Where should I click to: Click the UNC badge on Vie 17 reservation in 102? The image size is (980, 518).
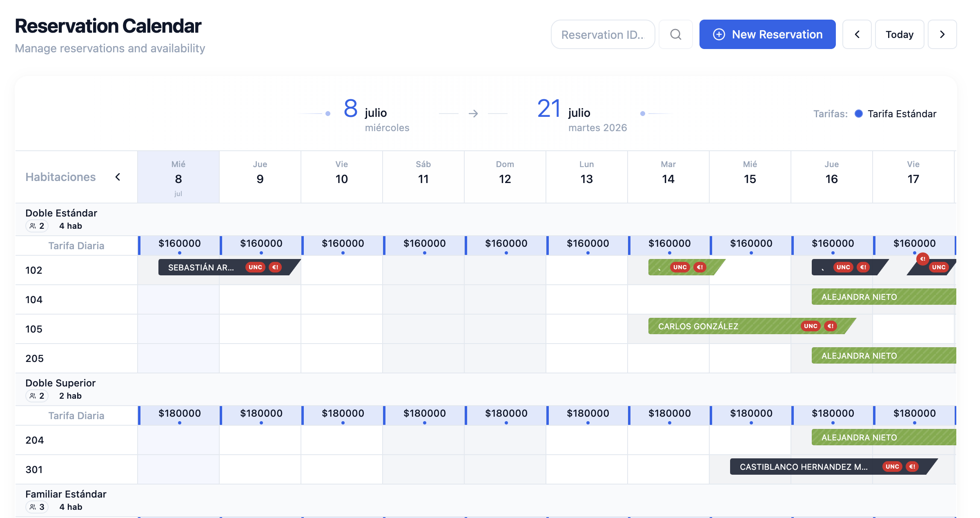coord(938,267)
